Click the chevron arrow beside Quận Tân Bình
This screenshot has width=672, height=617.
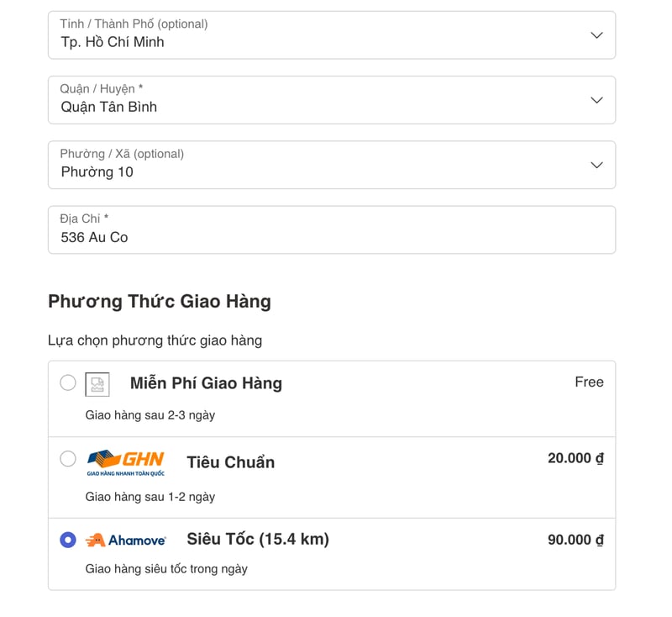(596, 100)
